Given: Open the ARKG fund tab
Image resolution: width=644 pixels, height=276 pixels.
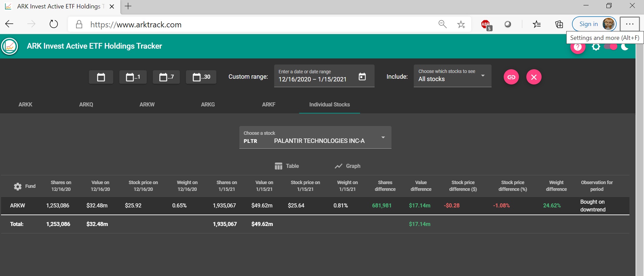Looking at the screenshot, I should 208,104.
